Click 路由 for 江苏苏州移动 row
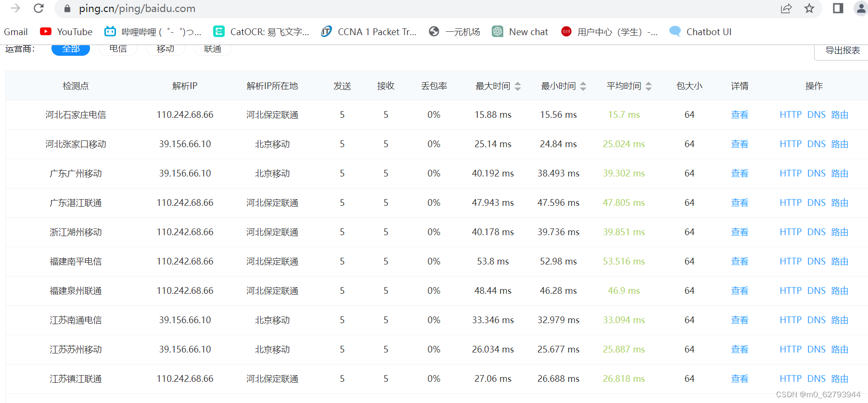Screen dimensions: 868x403 coord(840,350)
